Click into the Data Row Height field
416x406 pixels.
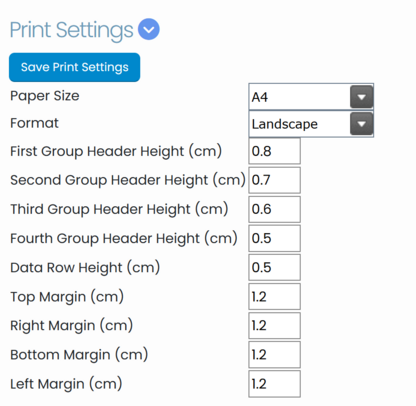coord(274,267)
